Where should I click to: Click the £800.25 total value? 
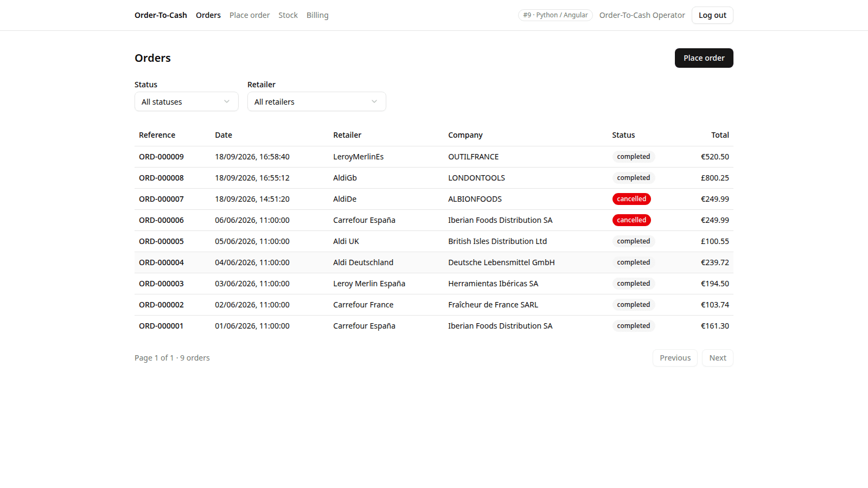714,178
